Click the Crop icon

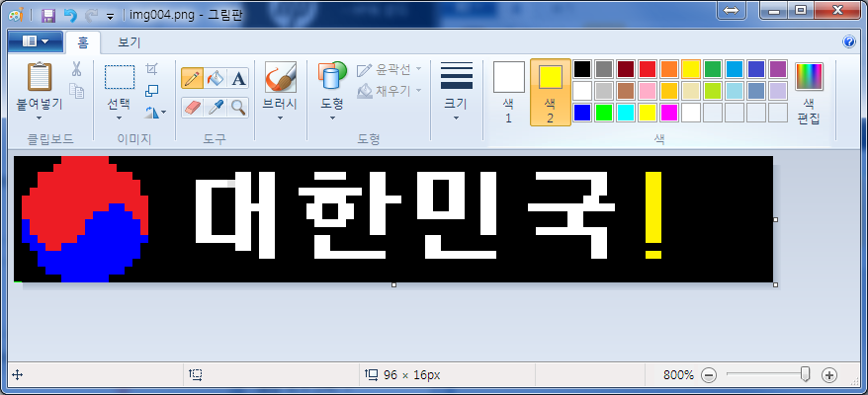[x=151, y=69]
